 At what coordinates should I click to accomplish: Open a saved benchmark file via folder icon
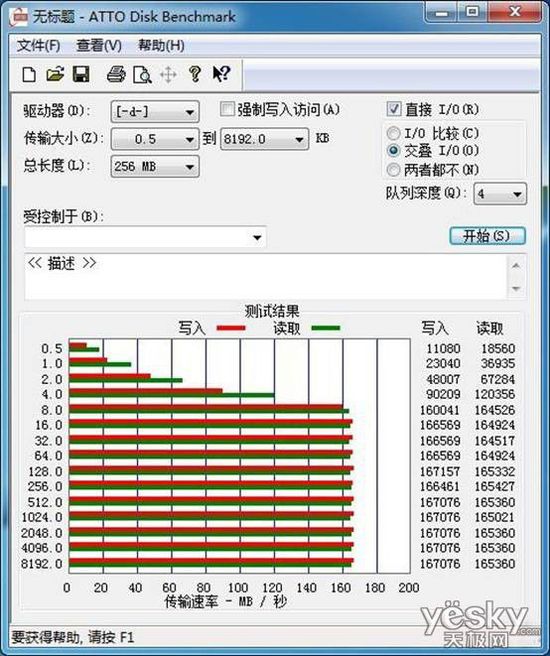tap(55, 74)
